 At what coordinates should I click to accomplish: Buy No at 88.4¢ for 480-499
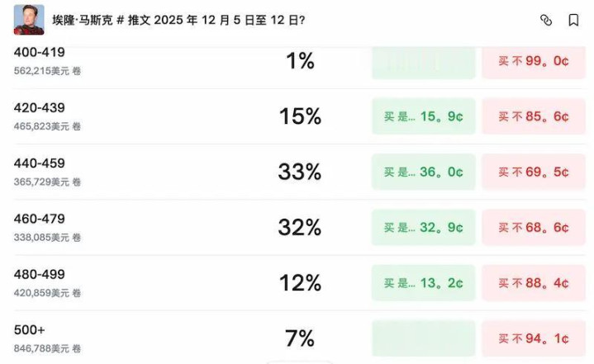tap(533, 283)
